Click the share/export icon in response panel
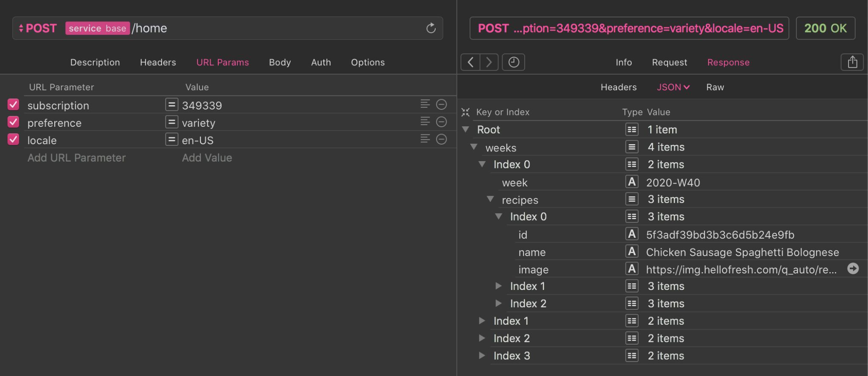868x376 pixels. [x=852, y=62]
